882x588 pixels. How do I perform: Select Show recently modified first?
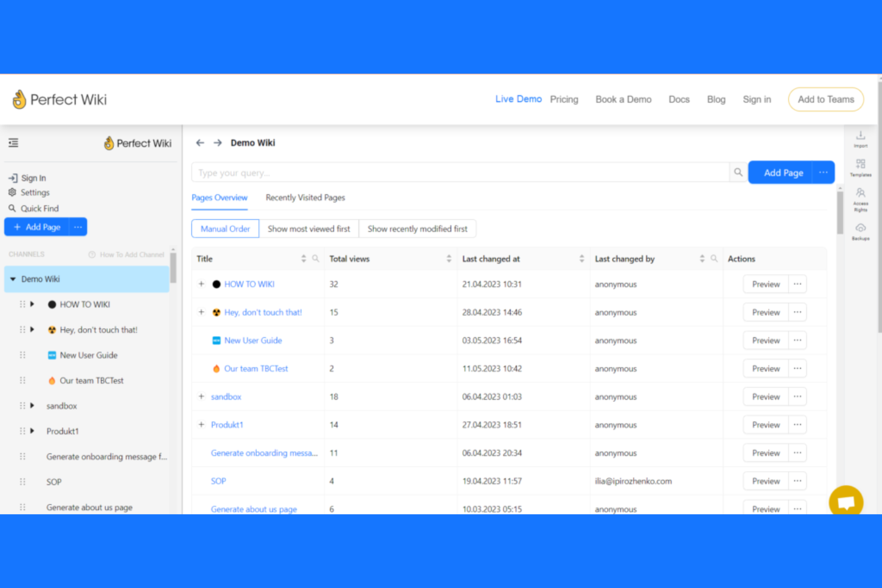(x=417, y=229)
